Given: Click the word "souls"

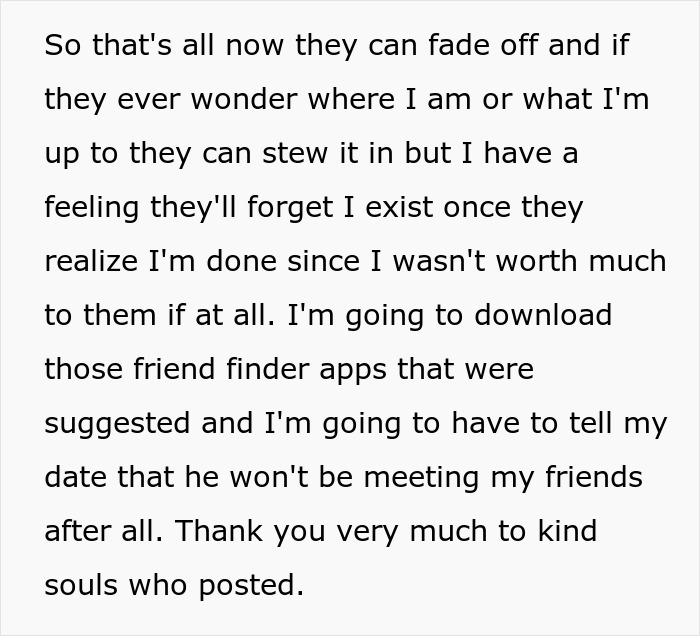Looking at the screenshot, I should (82, 586).
